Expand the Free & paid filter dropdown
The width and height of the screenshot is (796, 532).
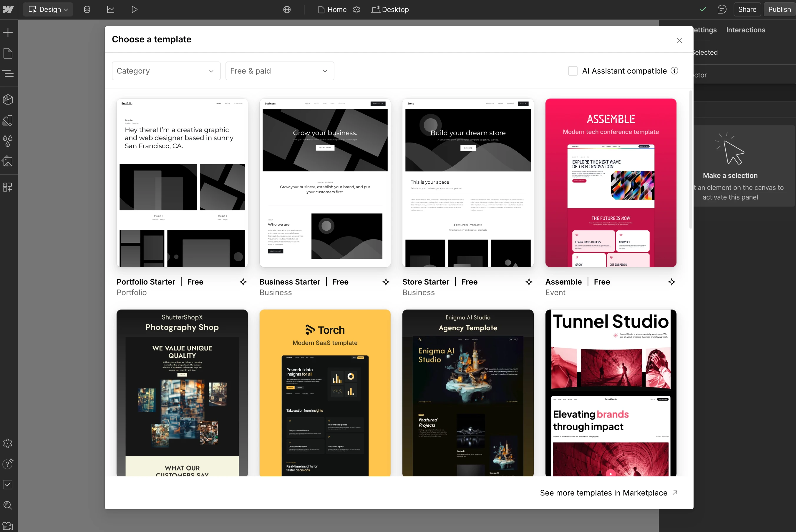280,71
